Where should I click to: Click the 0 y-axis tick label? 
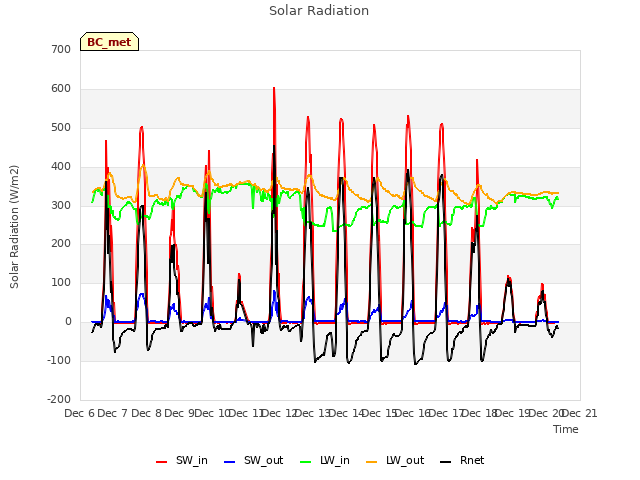click(68, 322)
